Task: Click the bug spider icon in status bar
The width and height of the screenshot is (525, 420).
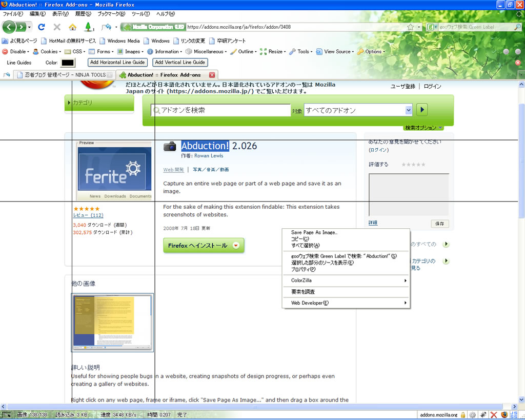Action: [483, 415]
